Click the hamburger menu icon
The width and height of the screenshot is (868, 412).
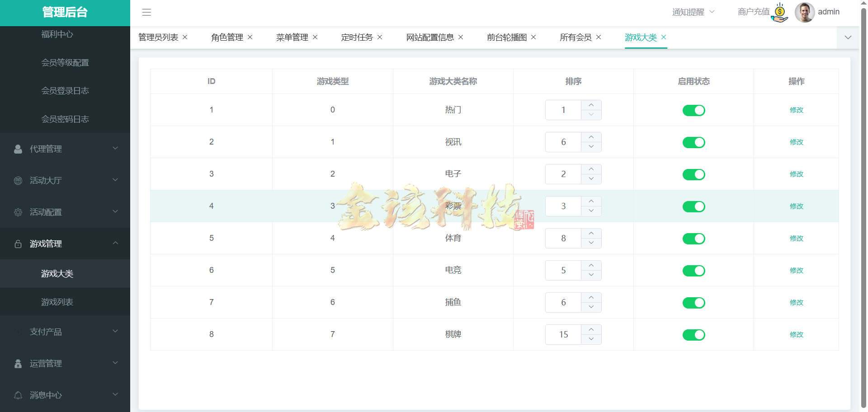[x=146, y=12]
